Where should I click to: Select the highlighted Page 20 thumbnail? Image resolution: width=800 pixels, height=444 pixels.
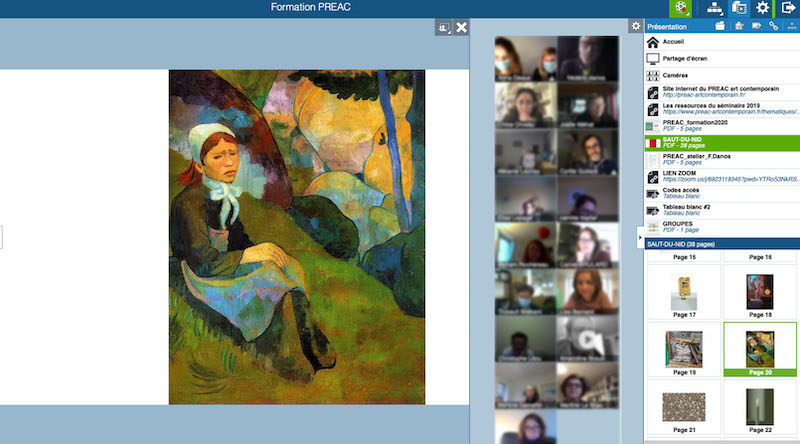pos(760,350)
